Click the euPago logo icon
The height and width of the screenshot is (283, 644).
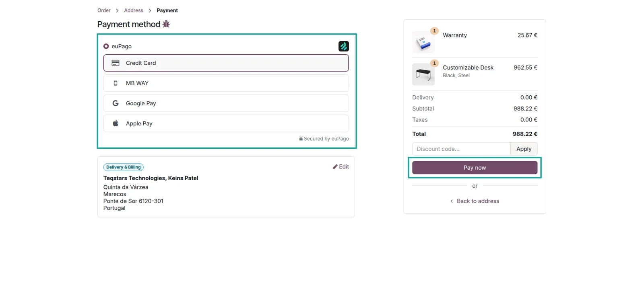coord(343,46)
